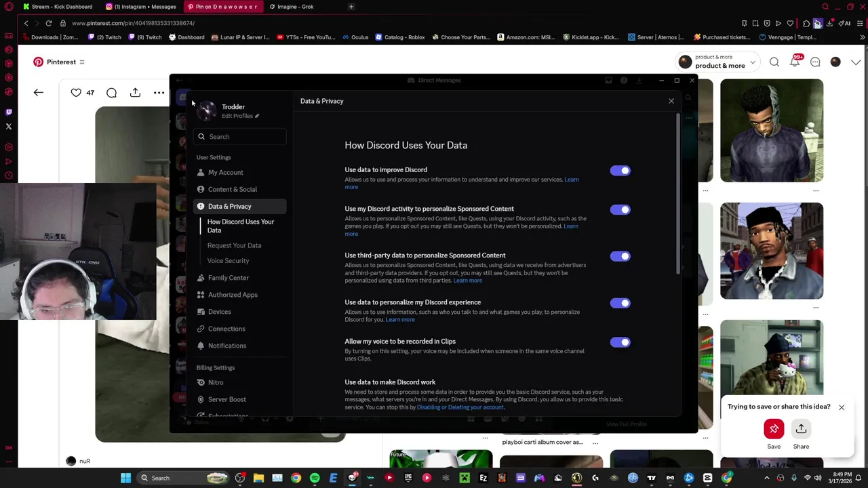Open My Account settings in Discord

(x=240, y=172)
